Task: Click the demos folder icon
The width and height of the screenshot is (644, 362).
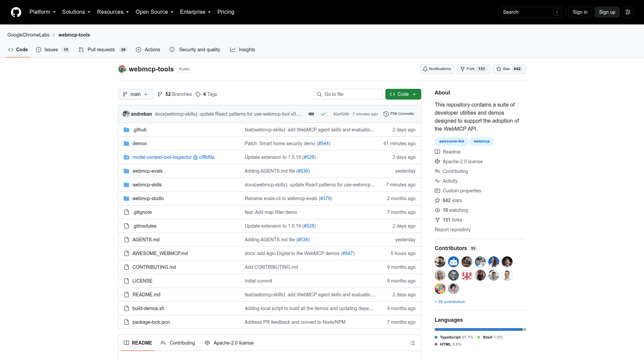Action: 126,143
